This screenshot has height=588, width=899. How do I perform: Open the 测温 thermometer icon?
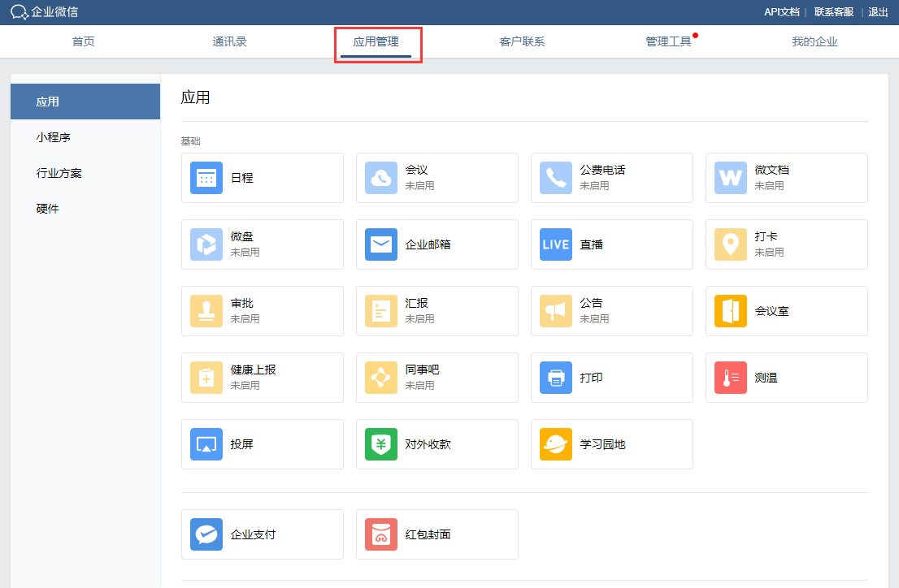point(731,378)
